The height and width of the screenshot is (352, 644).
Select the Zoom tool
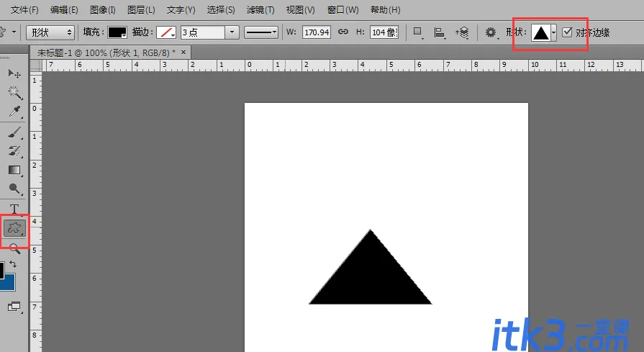pyautogui.click(x=14, y=248)
